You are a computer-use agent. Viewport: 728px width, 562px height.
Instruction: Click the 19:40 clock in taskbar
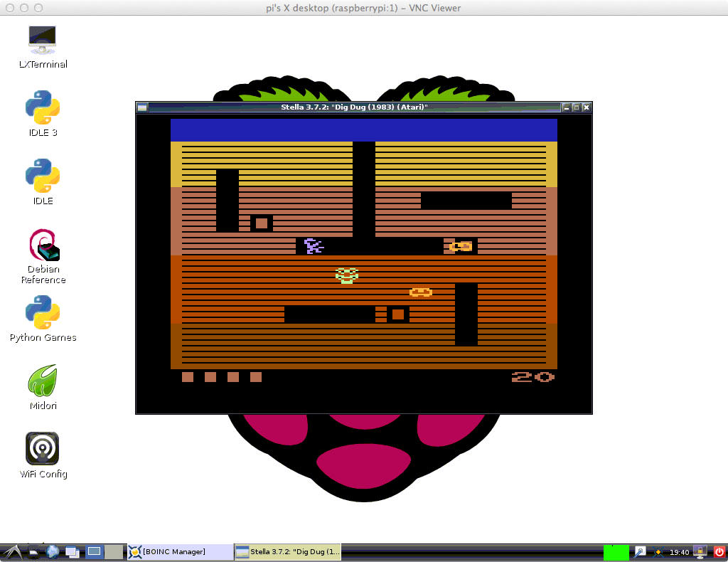tap(680, 552)
